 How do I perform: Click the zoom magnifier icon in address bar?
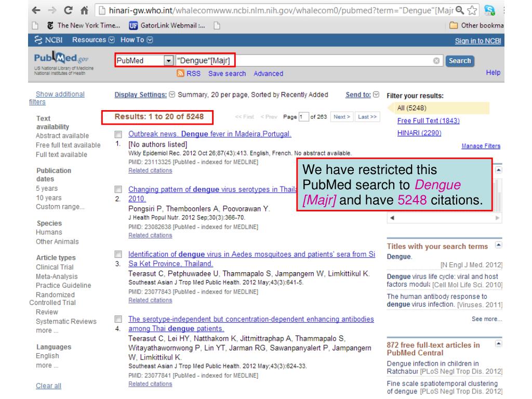coord(460,10)
